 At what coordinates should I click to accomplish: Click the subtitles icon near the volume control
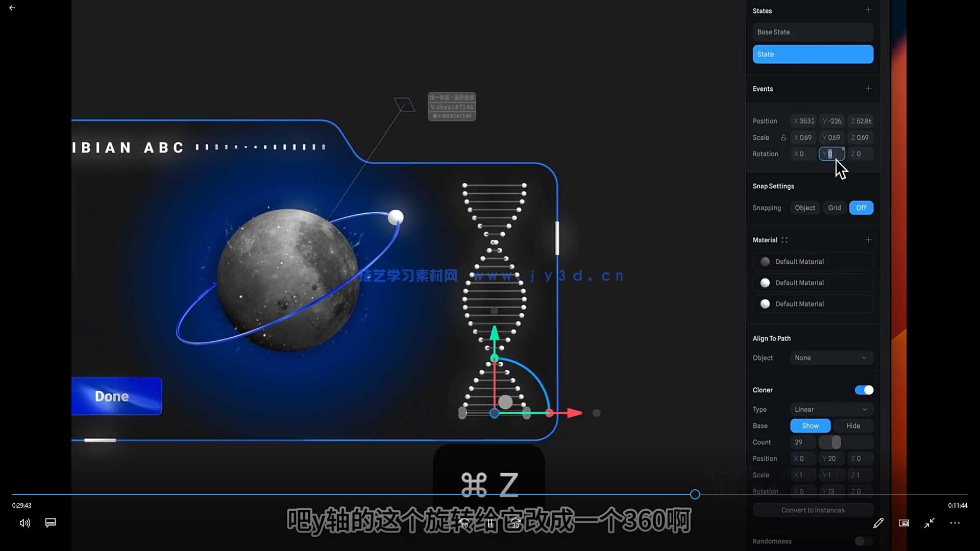point(50,523)
